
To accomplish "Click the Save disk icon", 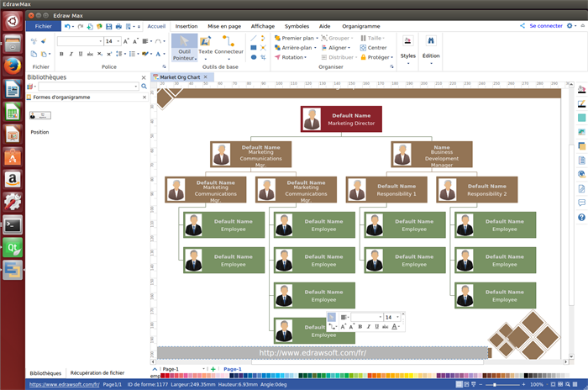I will (108, 26).
